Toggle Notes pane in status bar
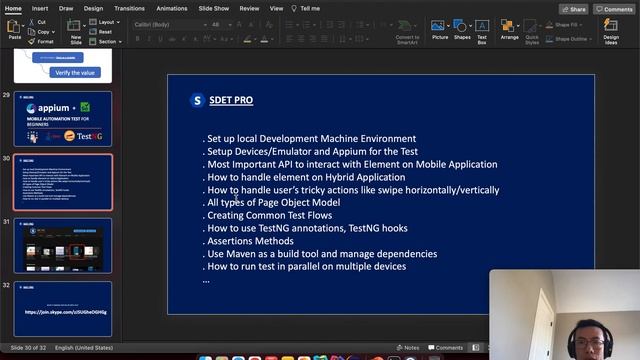The height and width of the screenshot is (360, 640). (408, 347)
